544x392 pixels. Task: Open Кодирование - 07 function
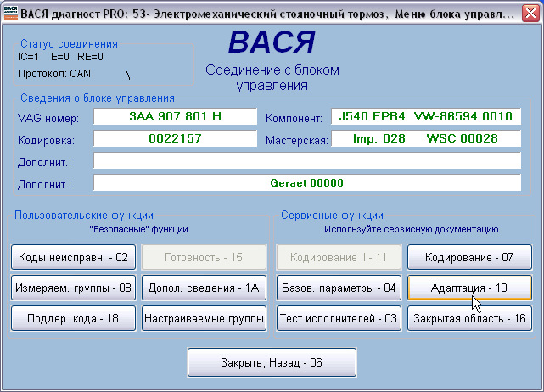click(469, 257)
